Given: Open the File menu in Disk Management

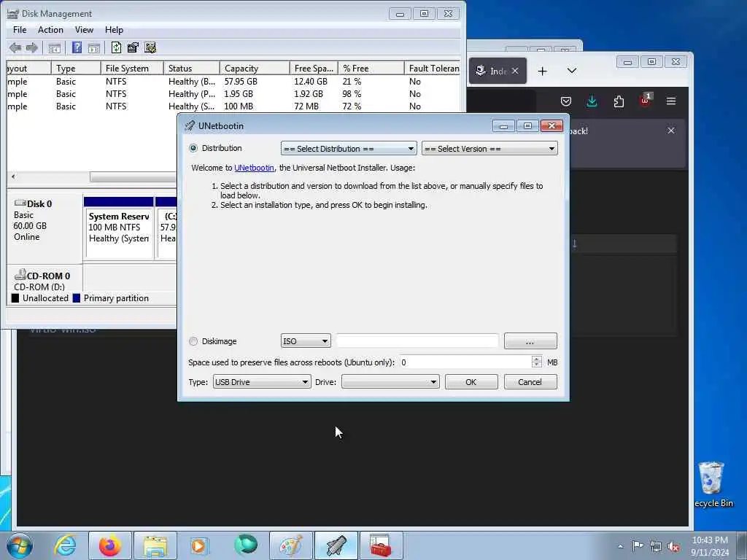Looking at the screenshot, I should click(20, 29).
